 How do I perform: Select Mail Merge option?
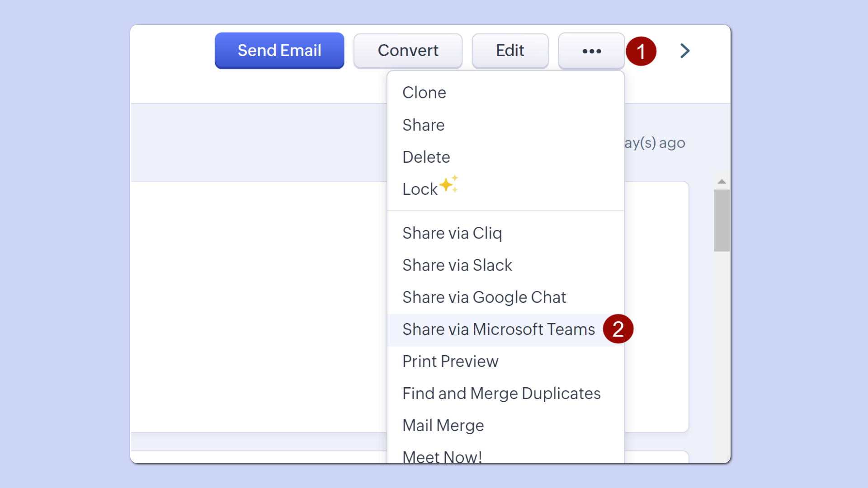coord(443,426)
